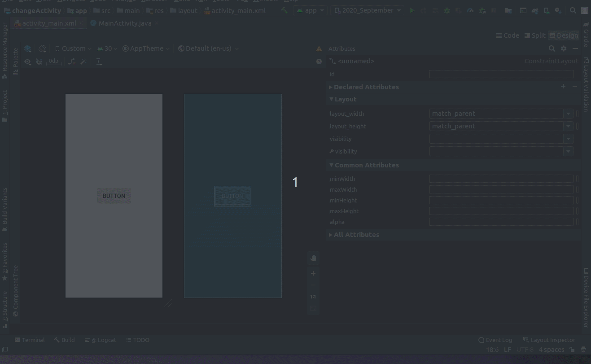Select BUTTON in the blueprint view
This screenshot has height=364, width=591.
pos(232,196)
